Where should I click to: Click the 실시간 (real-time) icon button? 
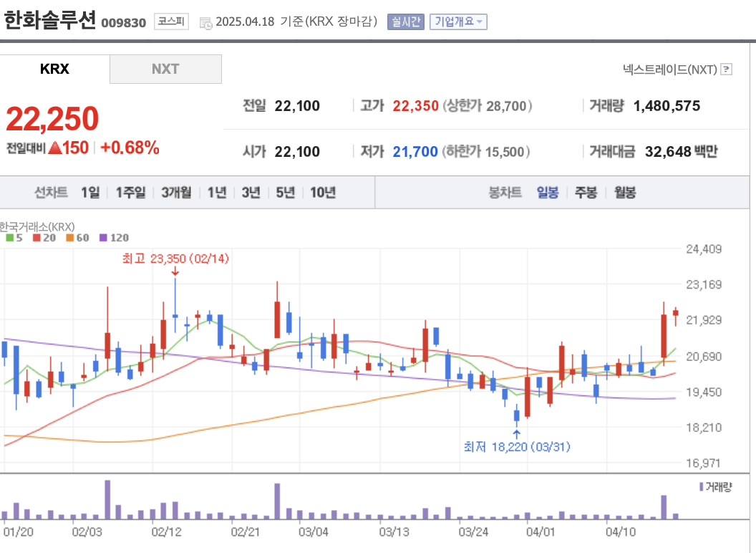tap(407, 21)
